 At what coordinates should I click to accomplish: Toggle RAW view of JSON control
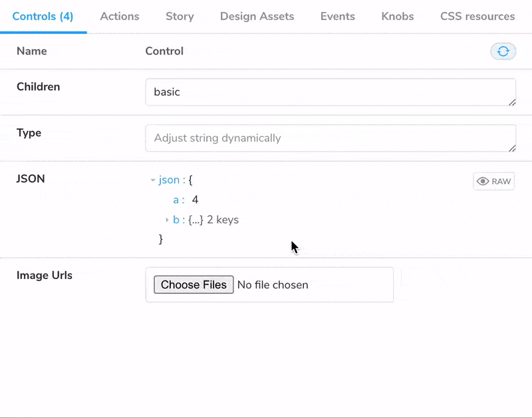pos(493,181)
